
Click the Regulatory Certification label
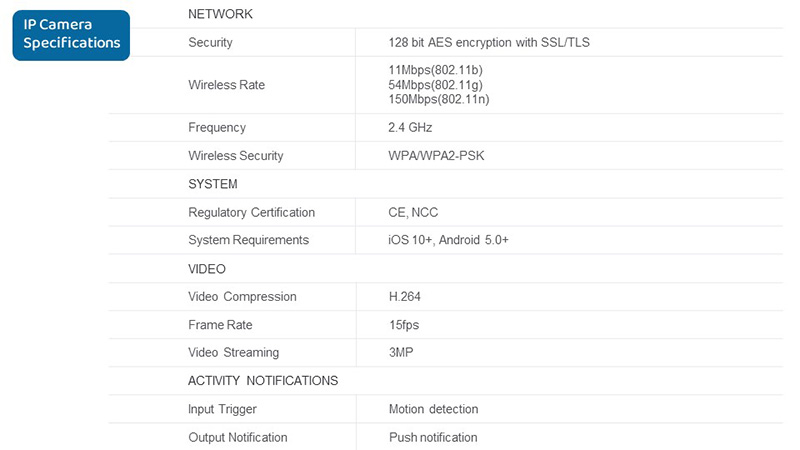coord(251,213)
